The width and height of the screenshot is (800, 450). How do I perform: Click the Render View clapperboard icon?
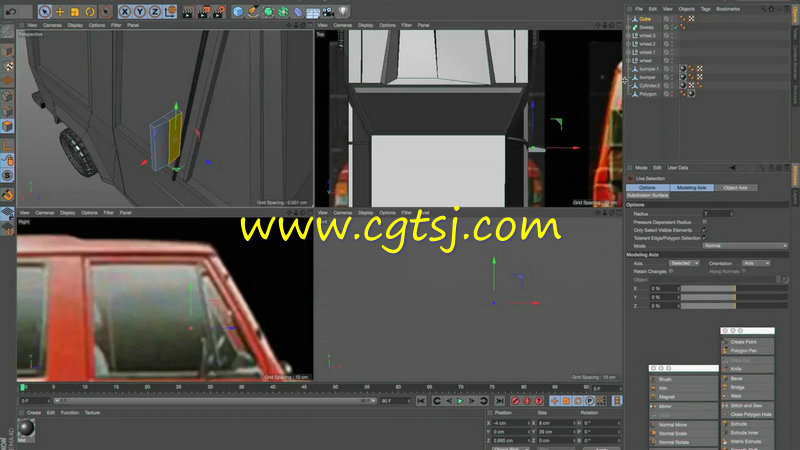pyautogui.click(x=188, y=11)
